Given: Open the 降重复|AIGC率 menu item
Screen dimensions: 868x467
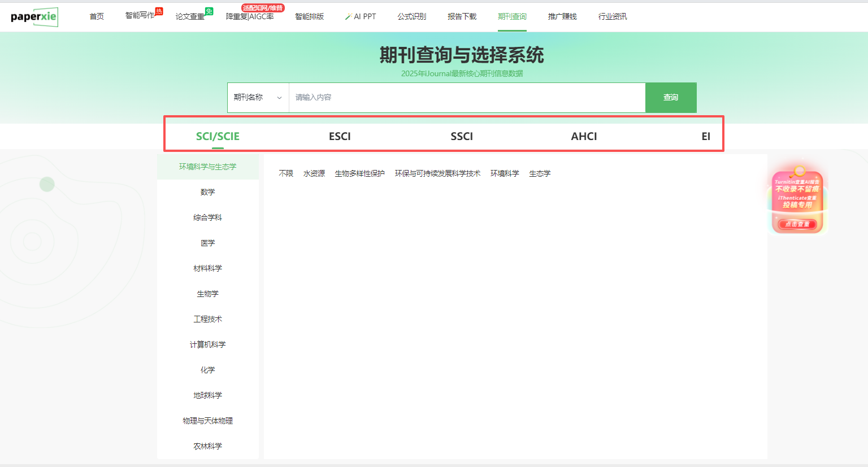Looking at the screenshot, I should (250, 16).
